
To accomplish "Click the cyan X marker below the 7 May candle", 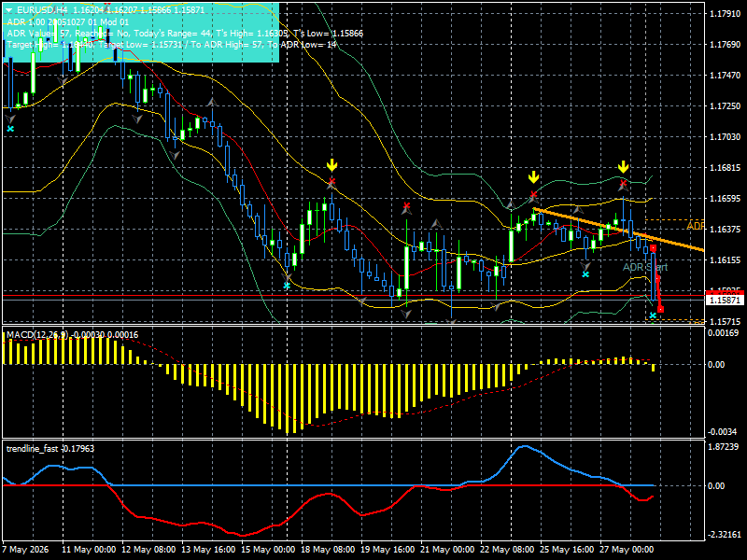I will coord(10,129).
